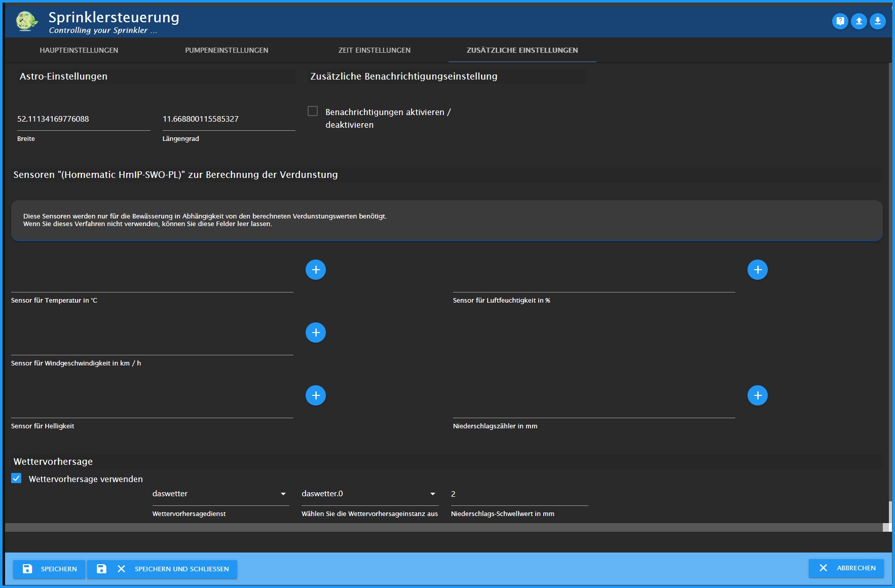
Task: Add sensor for Temperatur in °C
Action: point(315,270)
